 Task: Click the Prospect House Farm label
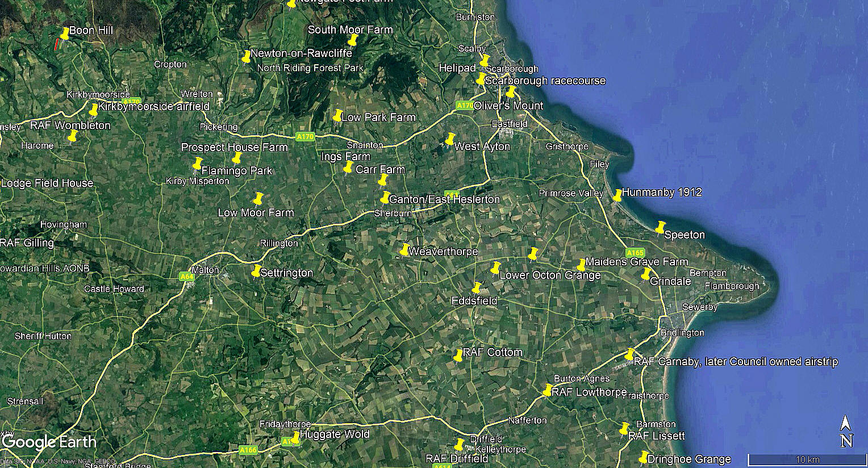pos(234,147)
